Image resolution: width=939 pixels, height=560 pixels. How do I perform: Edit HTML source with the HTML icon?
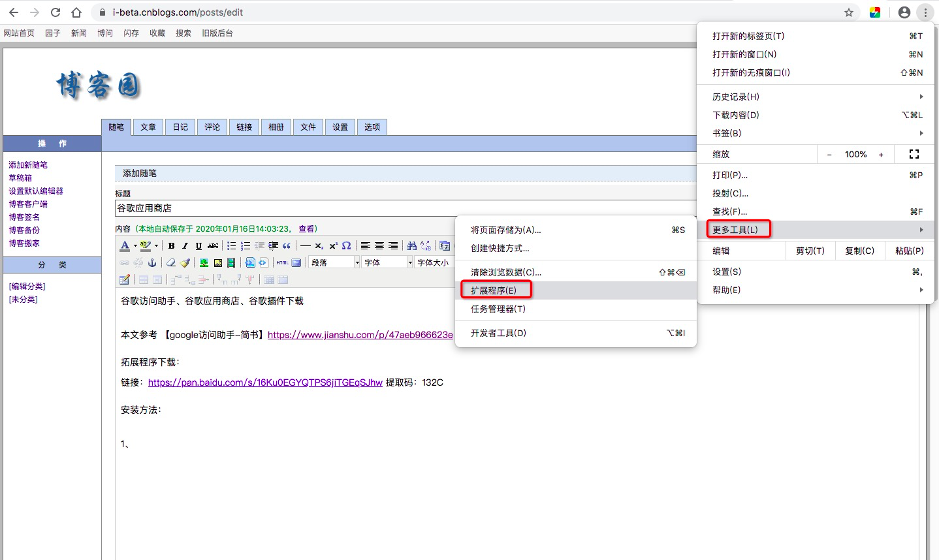[x=282, y=262]
